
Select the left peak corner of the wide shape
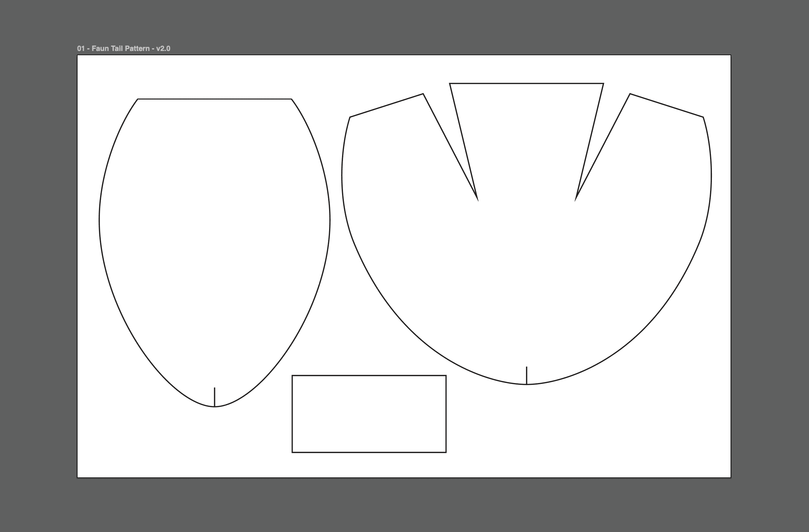(423, 94)
